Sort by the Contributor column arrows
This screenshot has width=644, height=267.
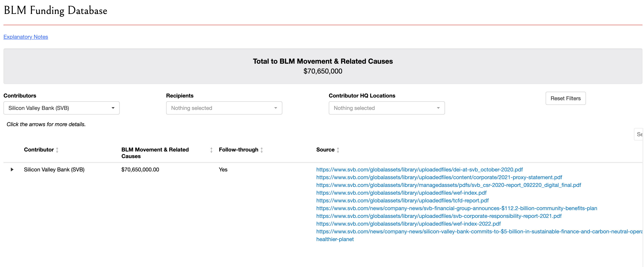[57, 150]
